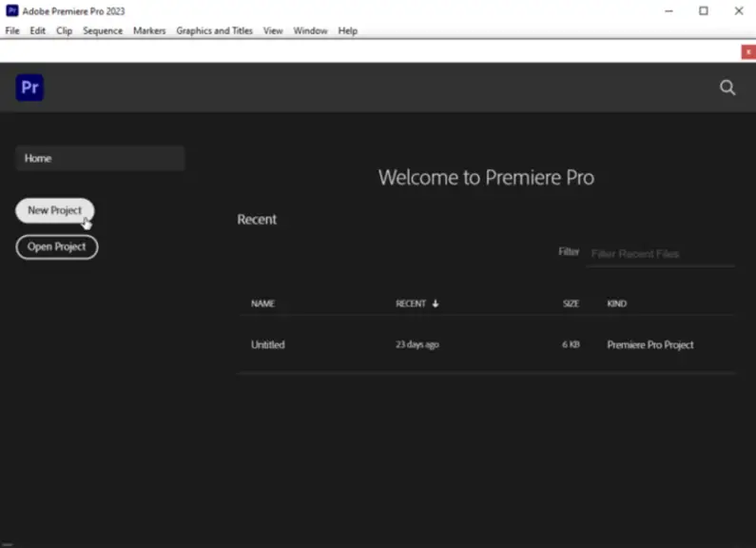Minimize the Premiere Pro window
756x548 pixels.
669,10
